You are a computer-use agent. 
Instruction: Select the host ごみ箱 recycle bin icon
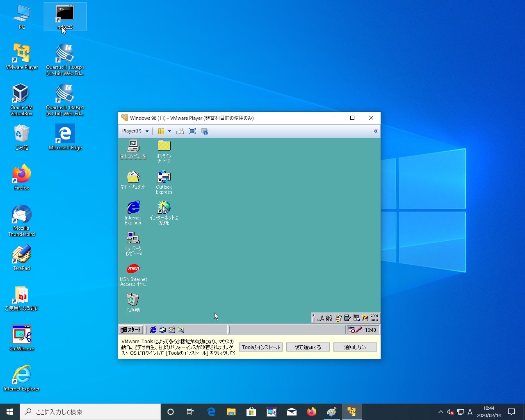coord(21,137)
